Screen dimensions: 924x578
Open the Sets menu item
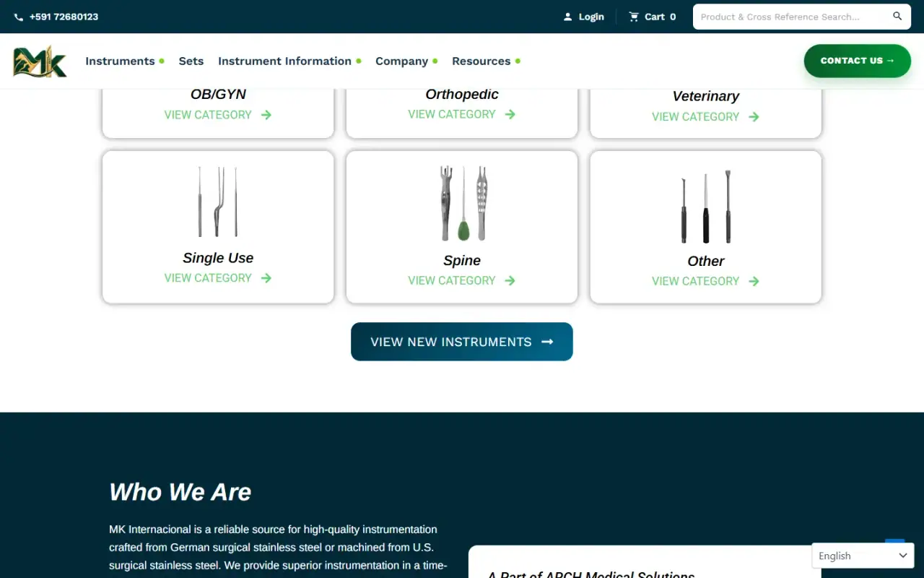(191, 61)
